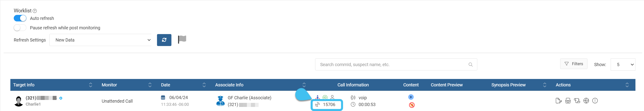Click the typewriter action icon
The height and width of the screenshot is (111, 644).
point(568,101)
